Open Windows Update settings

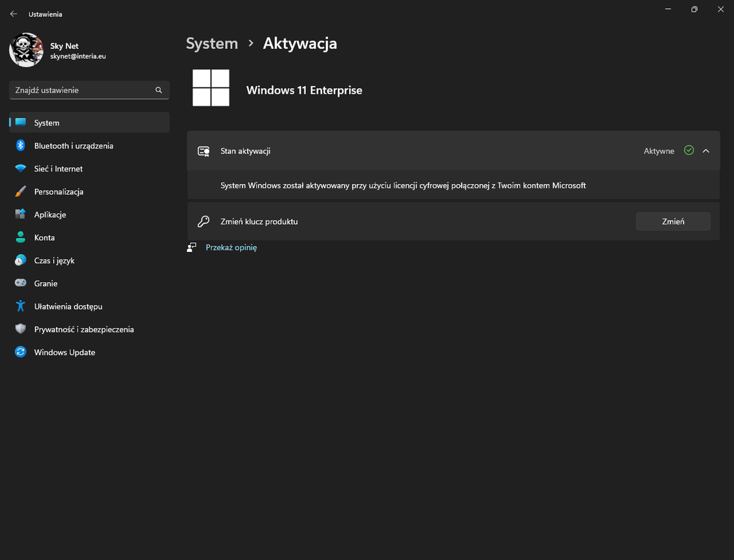tap(89, 352)
